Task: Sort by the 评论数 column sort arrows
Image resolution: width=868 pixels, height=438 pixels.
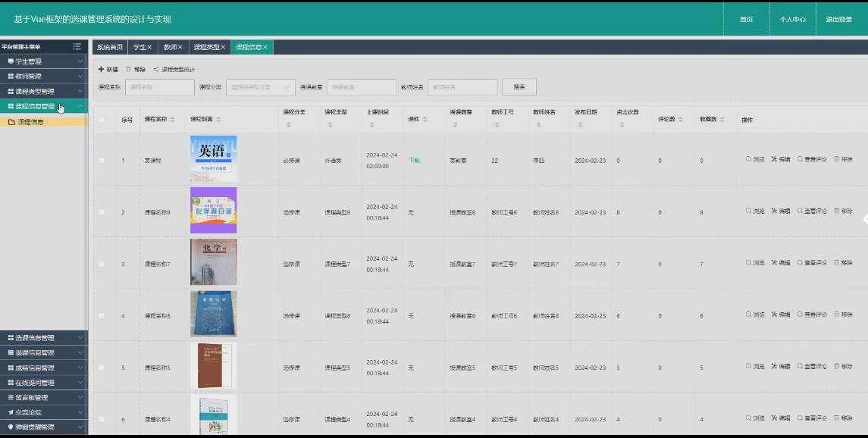Action: pyautogui.click(x=680, y=120)
